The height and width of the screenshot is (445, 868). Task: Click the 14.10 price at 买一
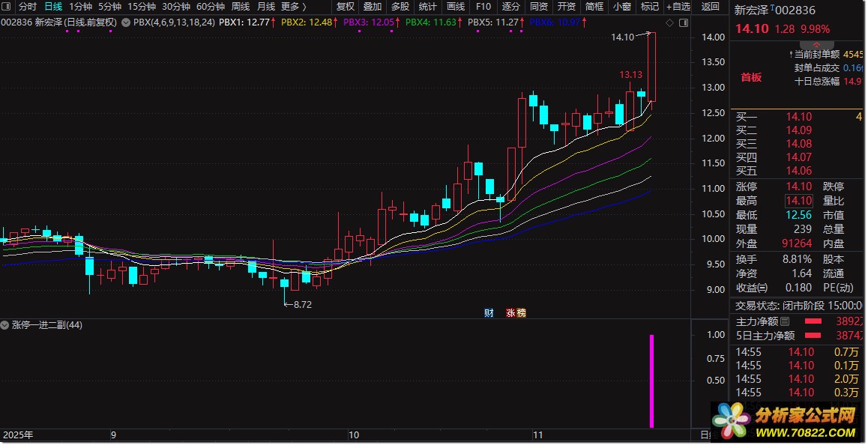click(798, 117)
